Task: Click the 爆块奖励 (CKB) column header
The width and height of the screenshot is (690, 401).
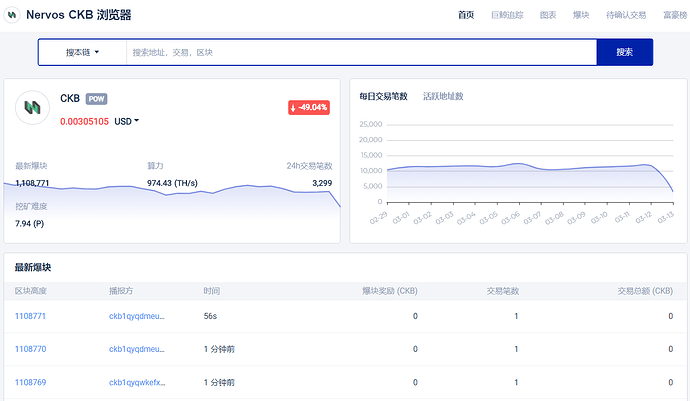Action: 390,291
